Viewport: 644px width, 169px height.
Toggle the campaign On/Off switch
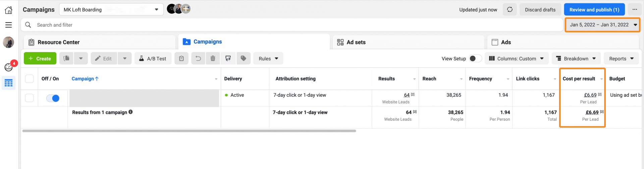tap(53, 98)
